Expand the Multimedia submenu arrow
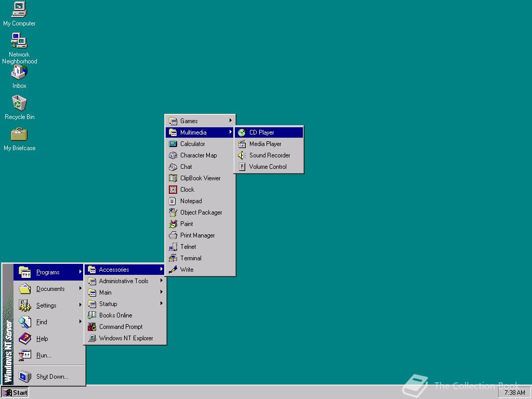The width and height of the screenshot is (532, 399). pyautogui.click(x=230, y=132)
